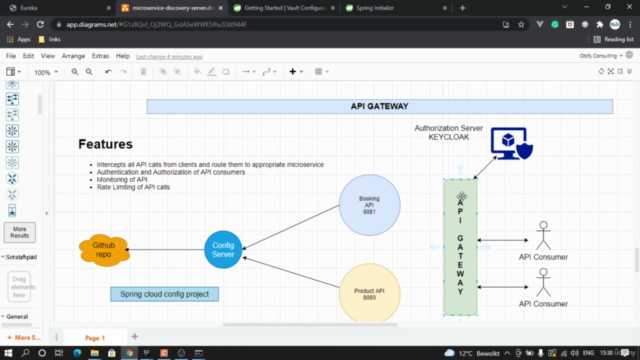Undo the last change
The image size is (640, 360).
108,72
